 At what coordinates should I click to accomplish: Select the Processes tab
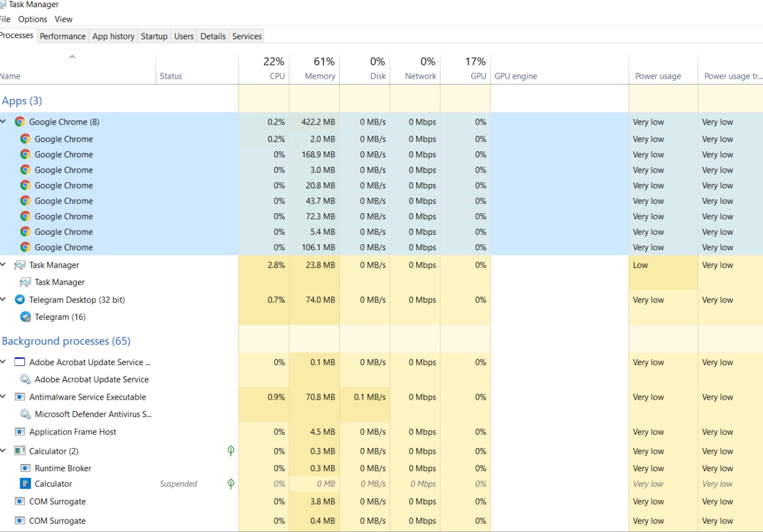coord(17,35)
